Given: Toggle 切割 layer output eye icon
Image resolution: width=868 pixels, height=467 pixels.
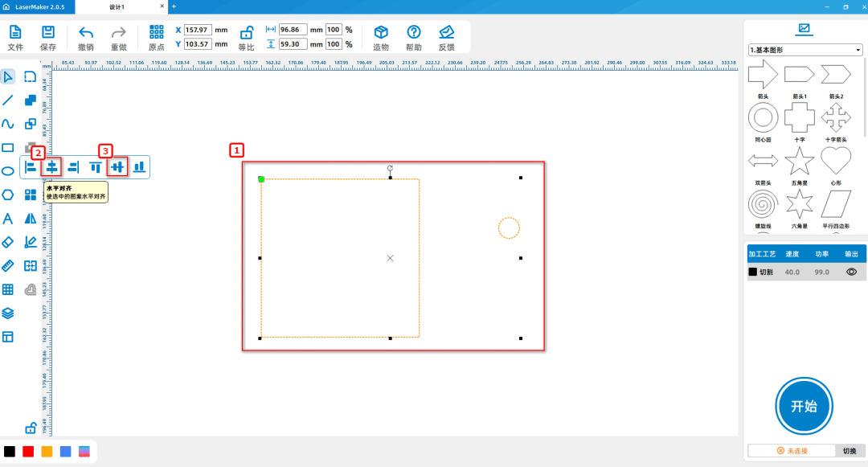Looking at the screenshot, I should tap(851, 272).
